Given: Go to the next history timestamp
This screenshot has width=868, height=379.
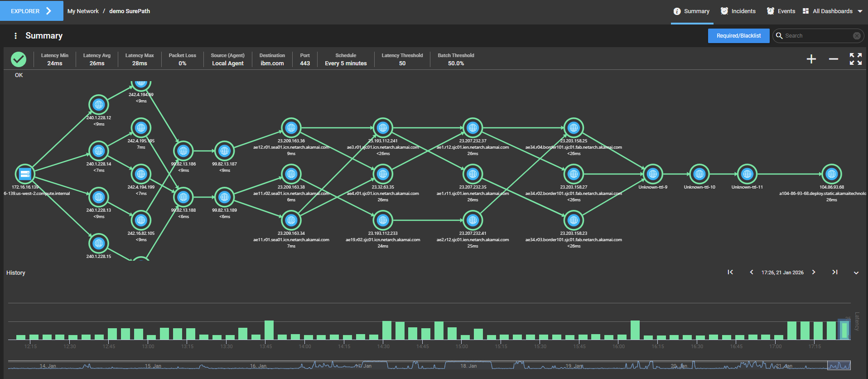Looking at the screenshot, I should 814,272.
